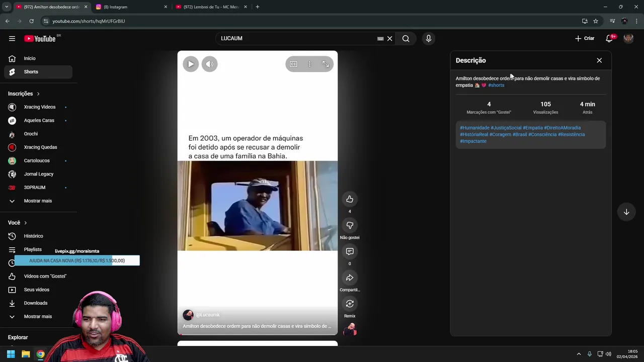Viewport: 644px width, 362px height.
Task: Open Aqueles Caras channel
Action: 38,121
